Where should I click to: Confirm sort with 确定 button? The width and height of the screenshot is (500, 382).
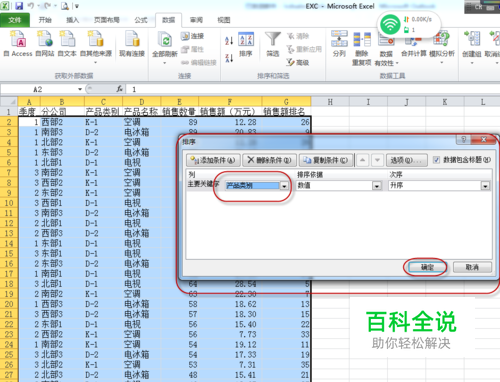(427, 267)
